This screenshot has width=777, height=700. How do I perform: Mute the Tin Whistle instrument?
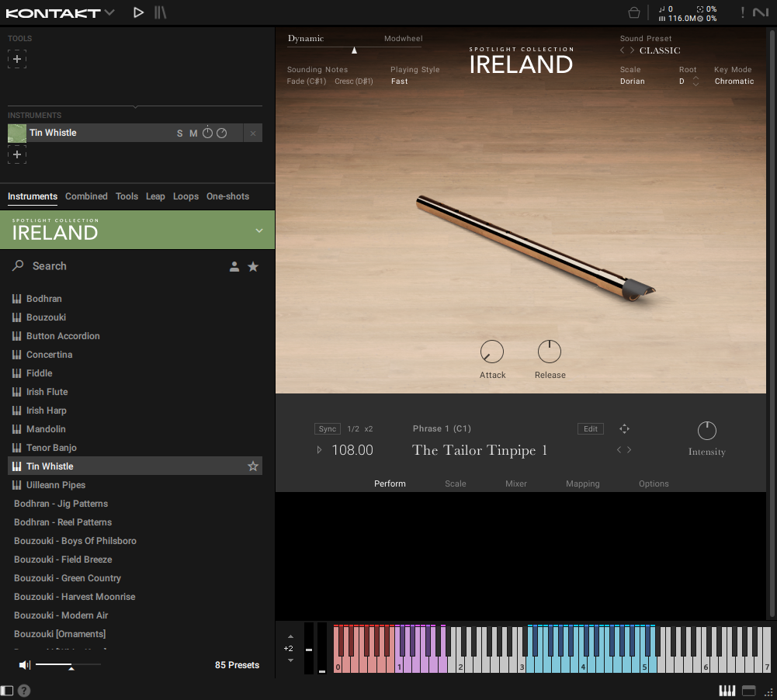point(193,133)
